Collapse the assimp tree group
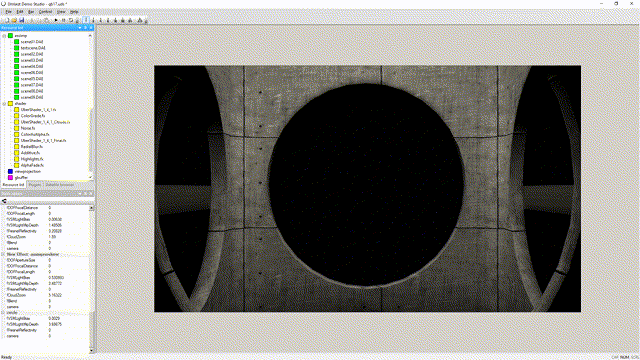 point(4,36)
